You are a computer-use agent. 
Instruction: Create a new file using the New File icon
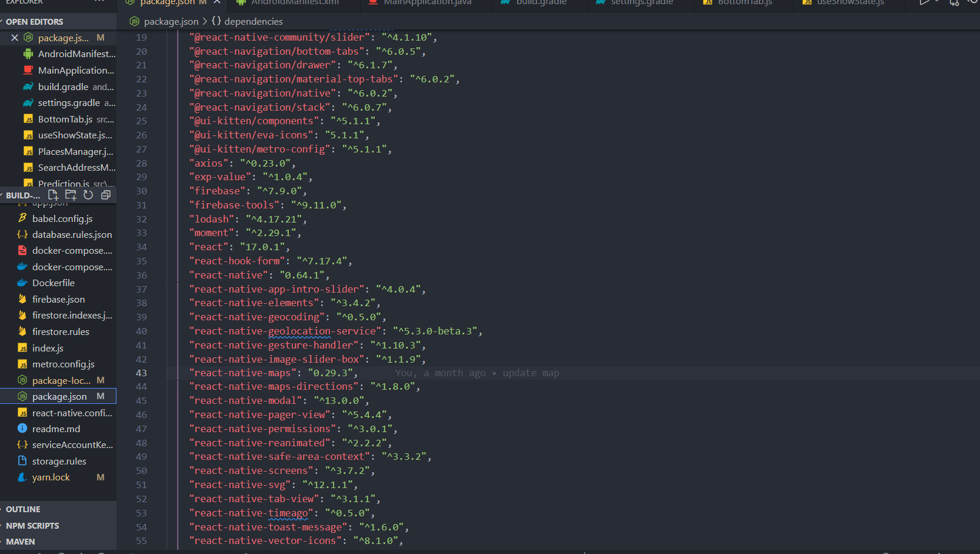pos(53,195)
